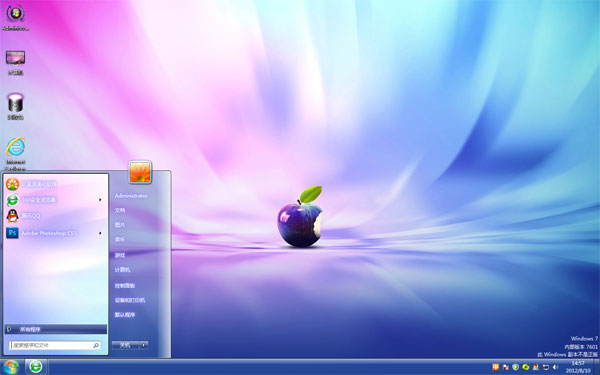Open 游戏 in the Start menu
The width and height of the screenshot is (600, 375).
point(120,255)
